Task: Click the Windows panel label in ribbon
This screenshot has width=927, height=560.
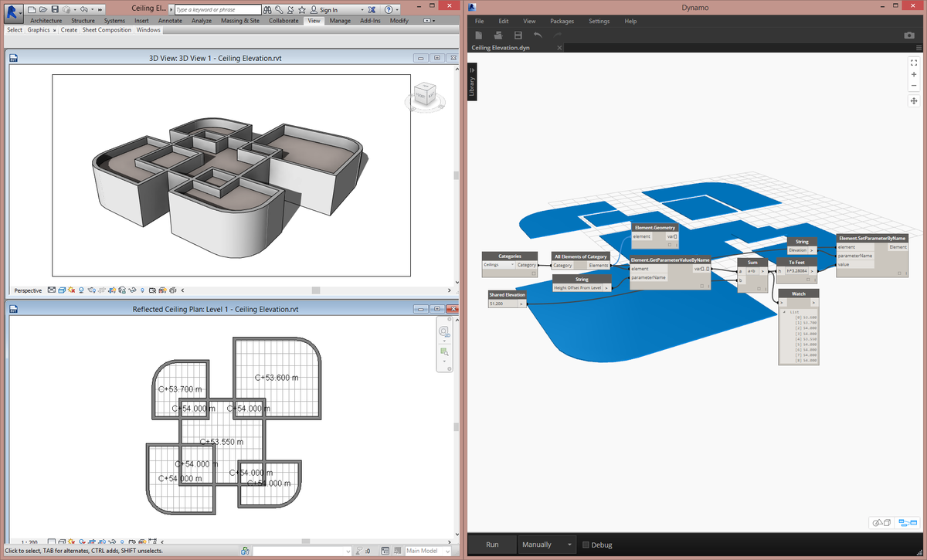Action: click(x=148, y=30)
